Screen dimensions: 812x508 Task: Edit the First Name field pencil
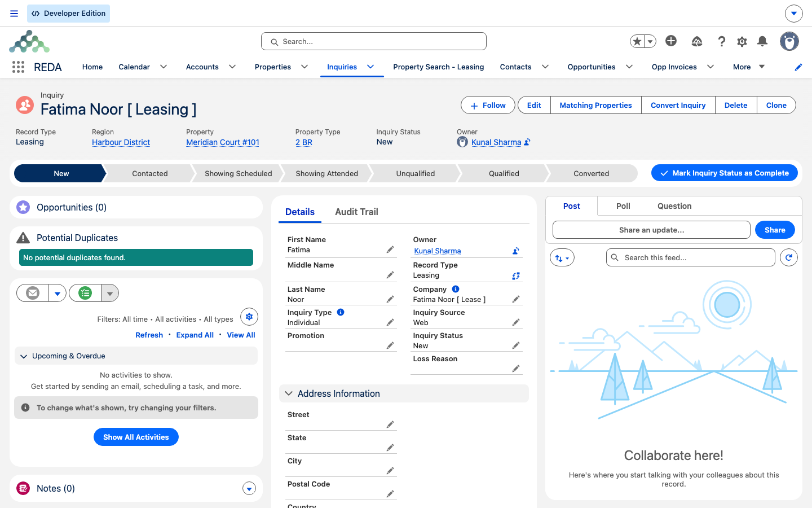tap(390, 249)
